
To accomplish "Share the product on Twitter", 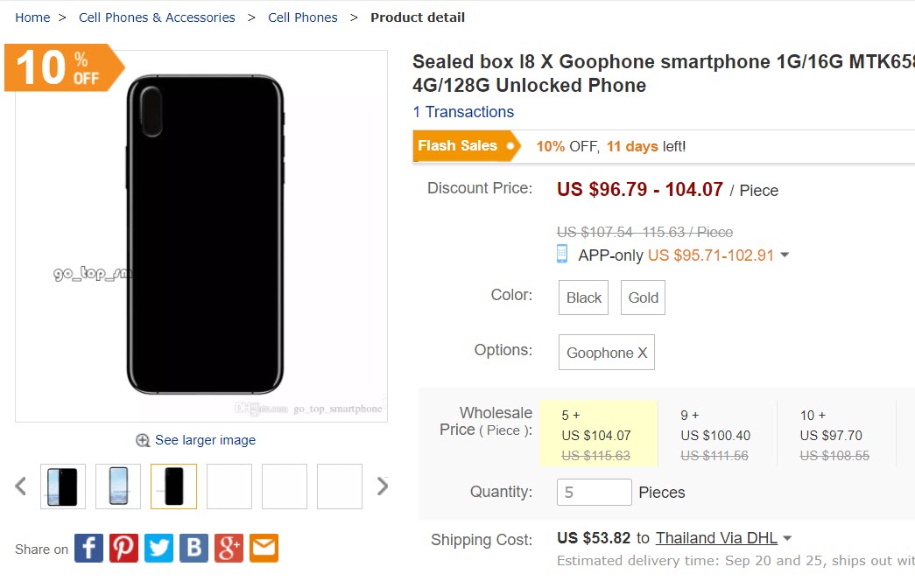I will pos(158,548).
